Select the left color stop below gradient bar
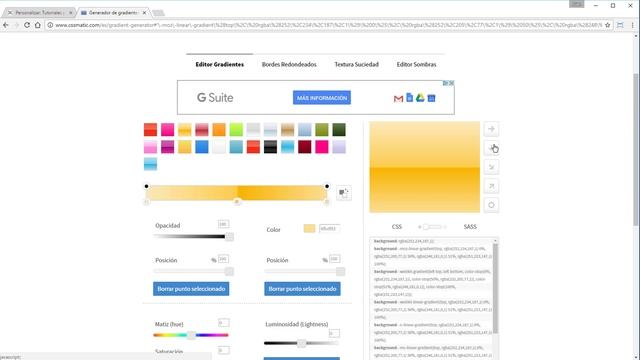 (147, 202)
